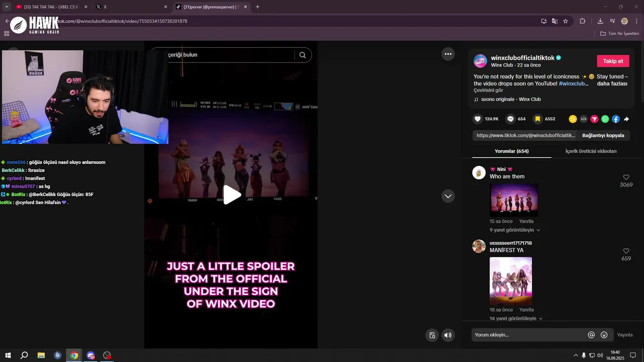Reply to the 'MANİFEST YA' comment
The height and width of the screenshot is (362, 644).
tap(526, 310)
